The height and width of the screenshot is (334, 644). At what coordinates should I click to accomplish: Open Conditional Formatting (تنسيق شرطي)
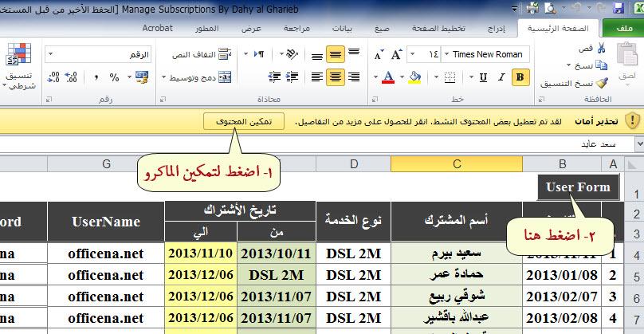(19, 65)
